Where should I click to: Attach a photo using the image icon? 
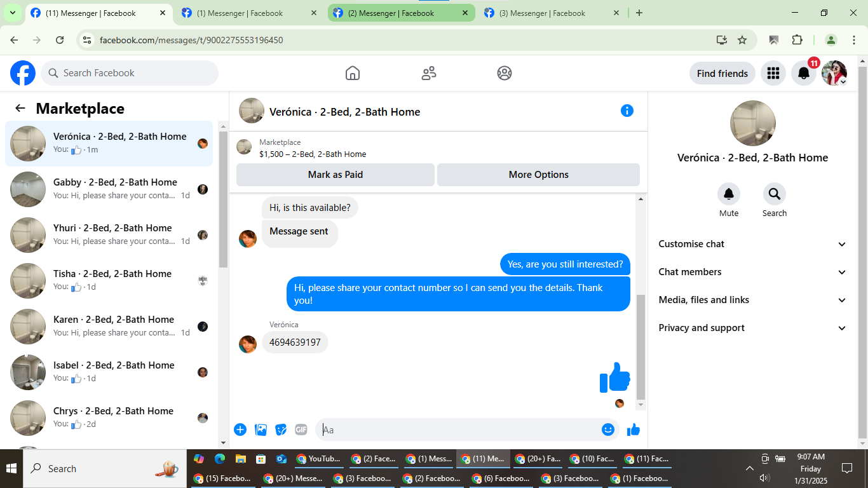click(261, 430)
